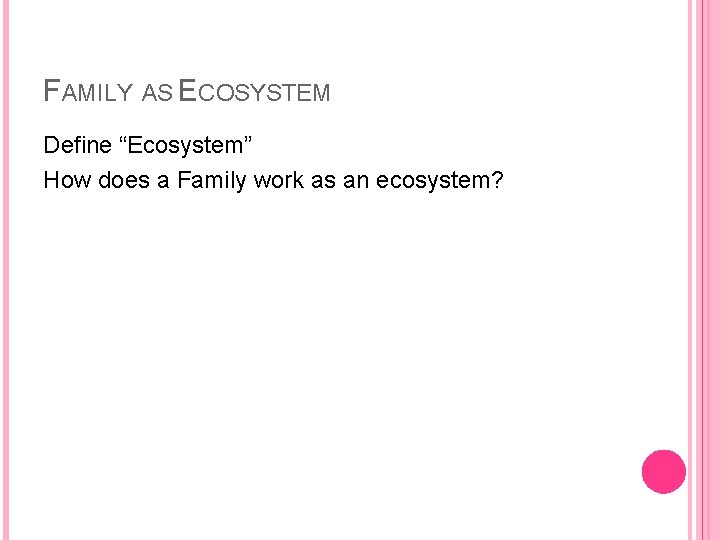Click the pink vertical border on left edge
This screenshot has height=540, width=720.
click(6, 270)
